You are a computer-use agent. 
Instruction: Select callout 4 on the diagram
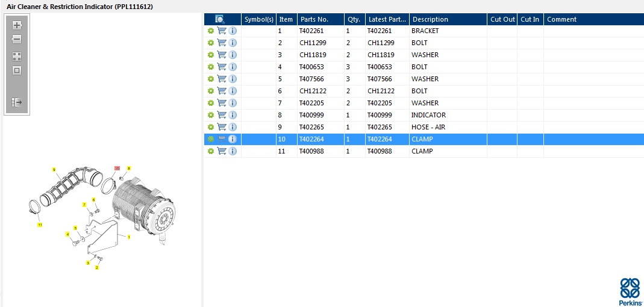[x=67, y=234]
